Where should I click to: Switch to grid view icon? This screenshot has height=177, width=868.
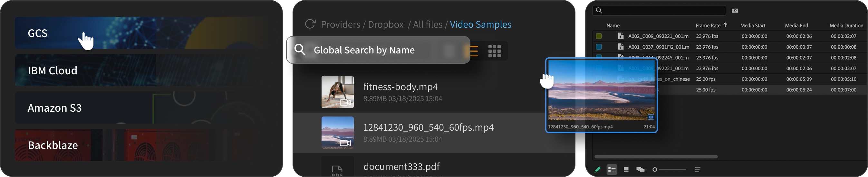tap(494, 51)
